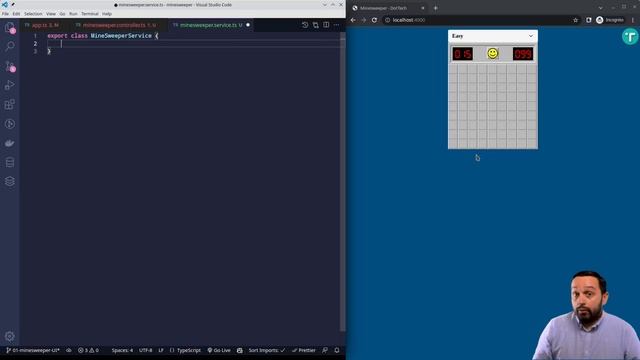Click the cloud sync icon in status bar
The height and width of the screenshot is (360, 640).
click(x=69, y=350)
